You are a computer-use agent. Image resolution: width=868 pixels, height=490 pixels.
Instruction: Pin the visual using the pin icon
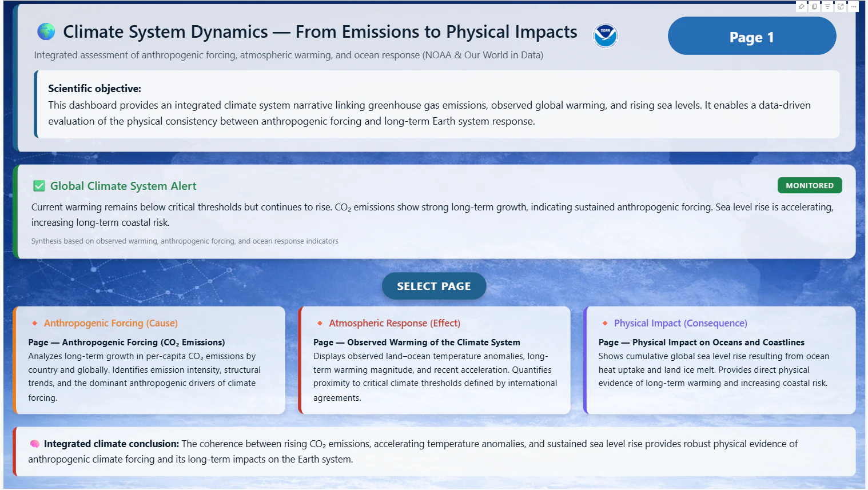(x=801, y=7)
